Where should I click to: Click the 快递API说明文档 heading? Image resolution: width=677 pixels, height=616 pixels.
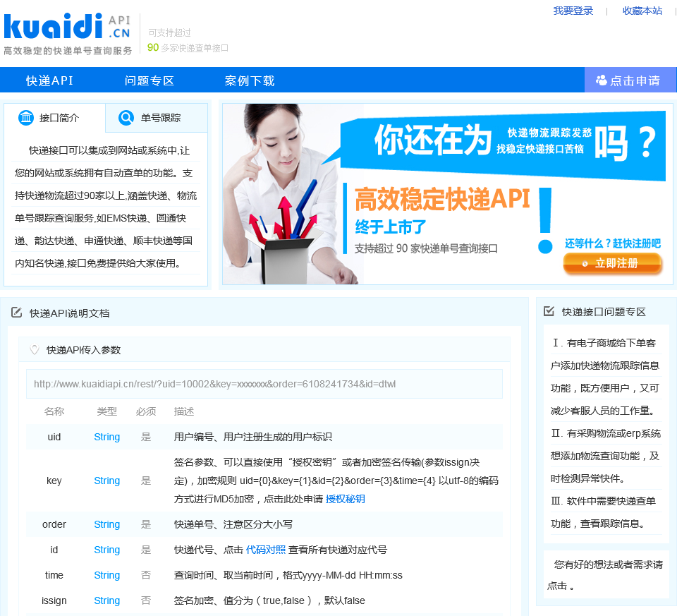coord(70,313)
